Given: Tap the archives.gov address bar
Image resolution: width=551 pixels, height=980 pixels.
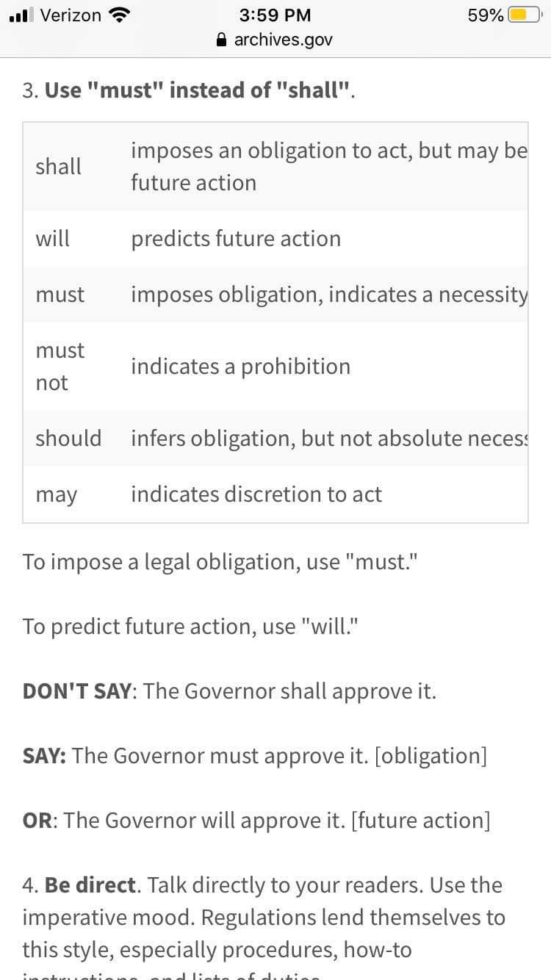Looking at the screenshot, I should click(x=275, y=40).
